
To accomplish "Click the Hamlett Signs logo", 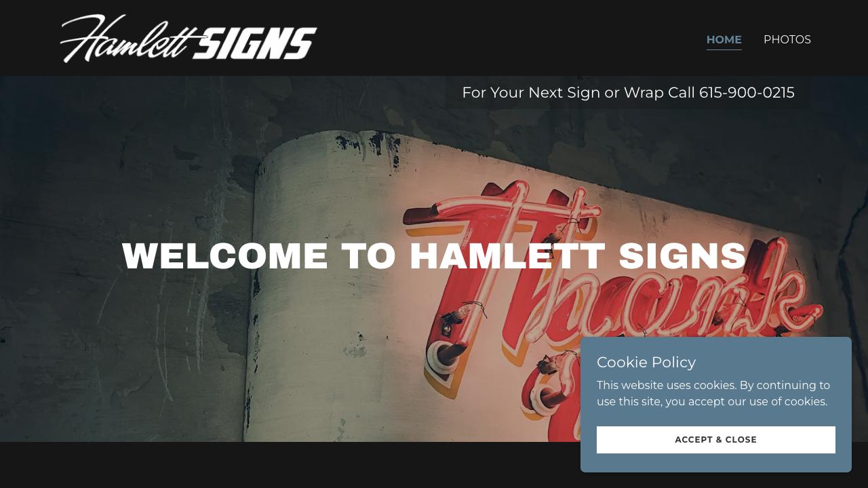I will [189, 39].
